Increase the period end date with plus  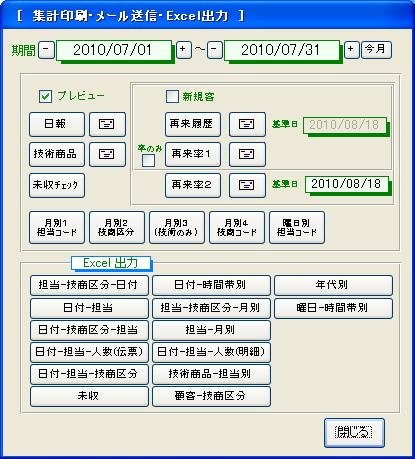pos(351,50)
